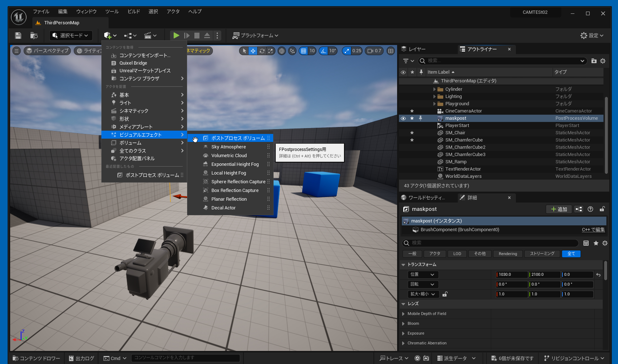The image size is (618, 364).
Task: Click the save level floppy icon
Action: [x=18, y=35]
